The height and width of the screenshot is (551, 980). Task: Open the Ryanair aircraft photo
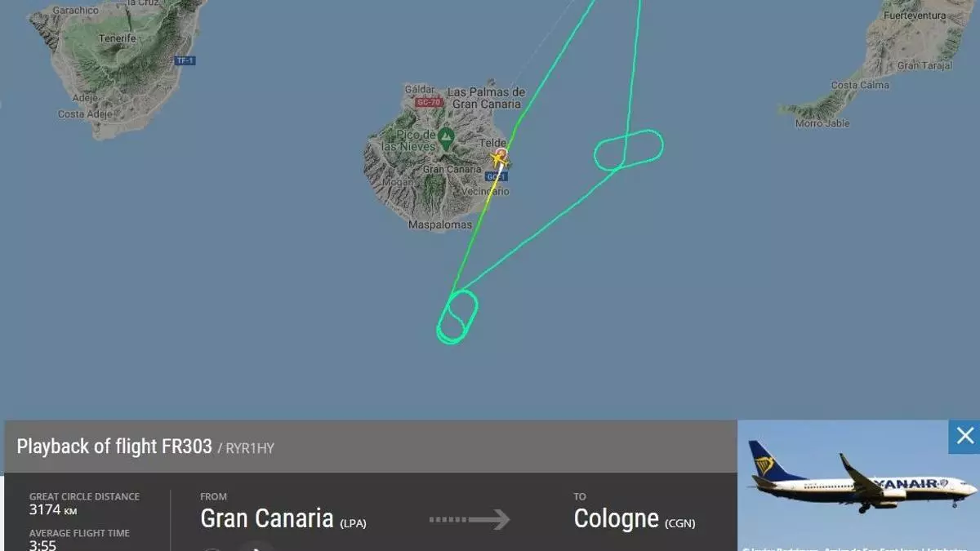[x=858, y=485]
